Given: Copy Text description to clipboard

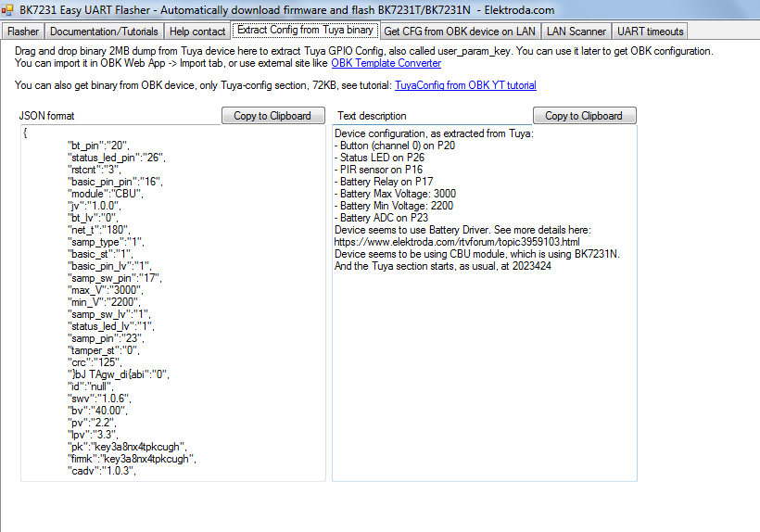Looking at the screenshot, I should [584, 116].
